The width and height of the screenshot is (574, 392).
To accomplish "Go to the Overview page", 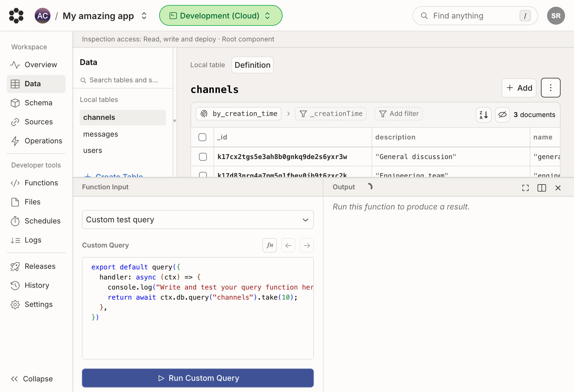I will [x=36, y=65].
